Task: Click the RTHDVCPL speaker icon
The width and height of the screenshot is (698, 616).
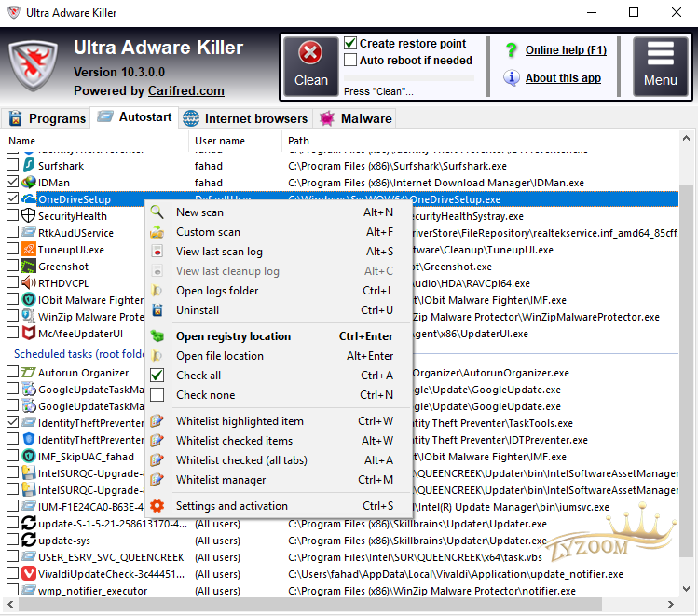Action: pyautogui.click(x=29, y=282)
